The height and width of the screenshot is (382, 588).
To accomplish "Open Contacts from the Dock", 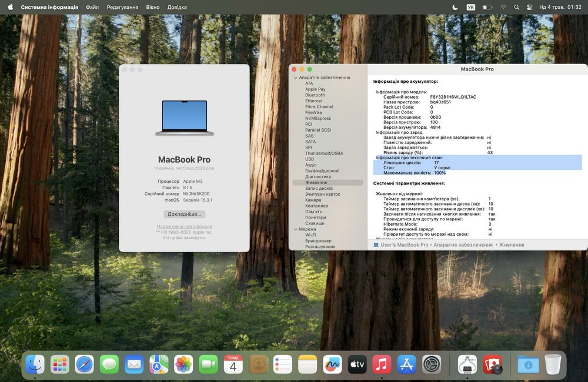I will (x=258, y=364).
